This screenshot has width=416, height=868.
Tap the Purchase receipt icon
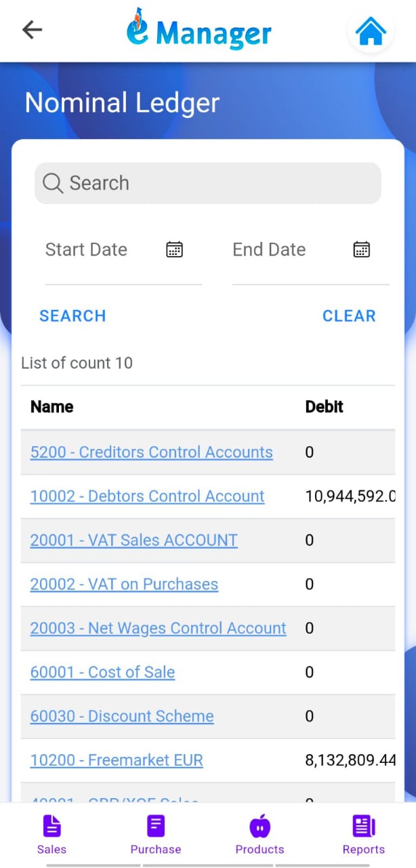point(156,826)
